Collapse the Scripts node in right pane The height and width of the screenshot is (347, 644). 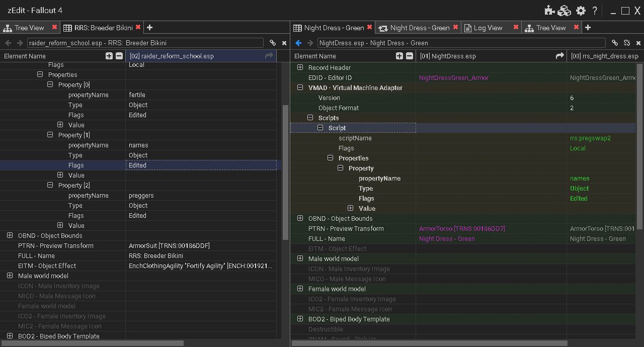[310, 118]
